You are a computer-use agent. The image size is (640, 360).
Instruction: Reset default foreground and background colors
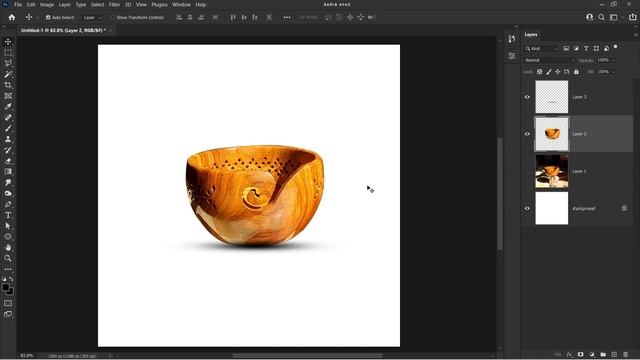(x=4, y=279)
